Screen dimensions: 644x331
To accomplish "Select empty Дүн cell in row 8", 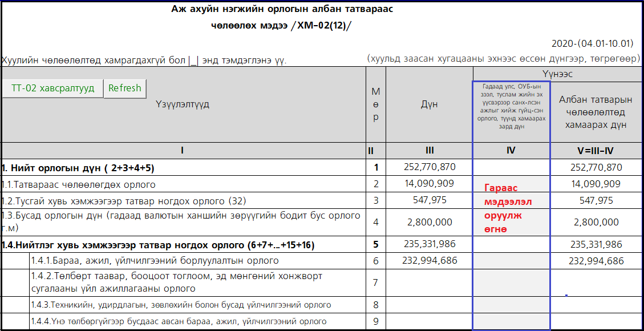I will pyautogui.click(x=429, y=305).
